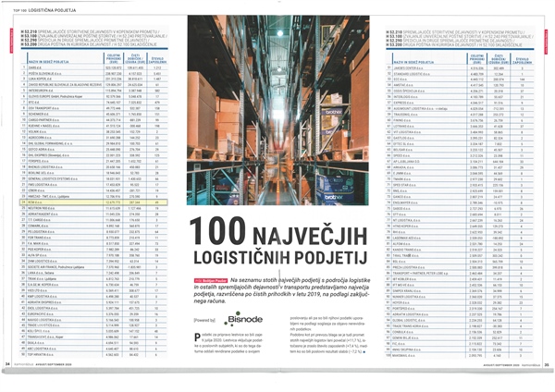Click the 'LOGISTIČNIH PODJETIJ' headline line
This screenshot has width=555, height=392.
[x=280, y=258]
